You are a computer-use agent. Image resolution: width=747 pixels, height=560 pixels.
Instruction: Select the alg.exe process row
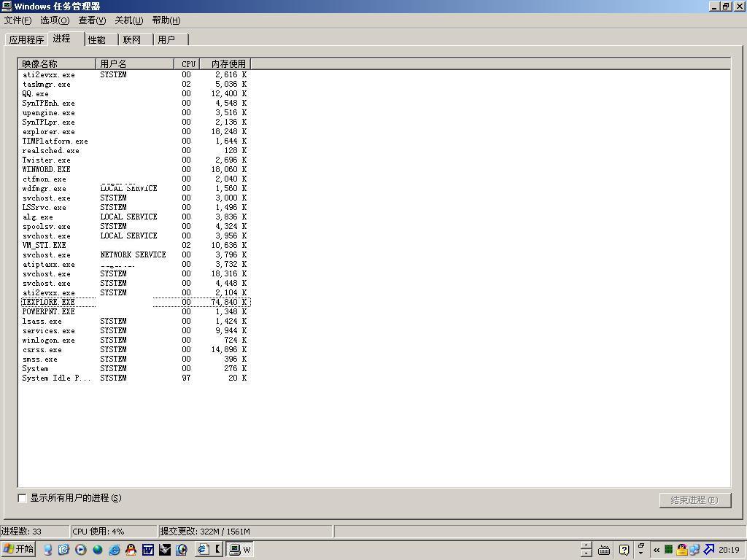(135, 217)
